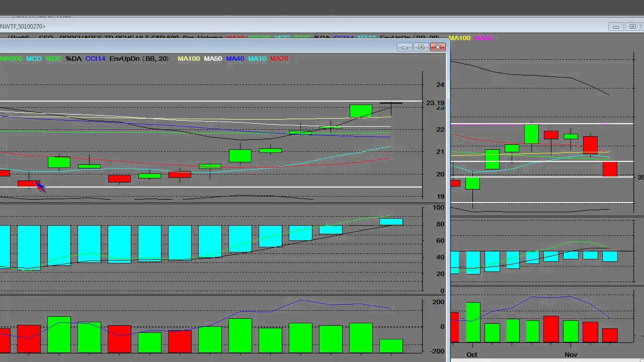
Task: Minimize the front chart window
Action: click(x=405, y=47)
